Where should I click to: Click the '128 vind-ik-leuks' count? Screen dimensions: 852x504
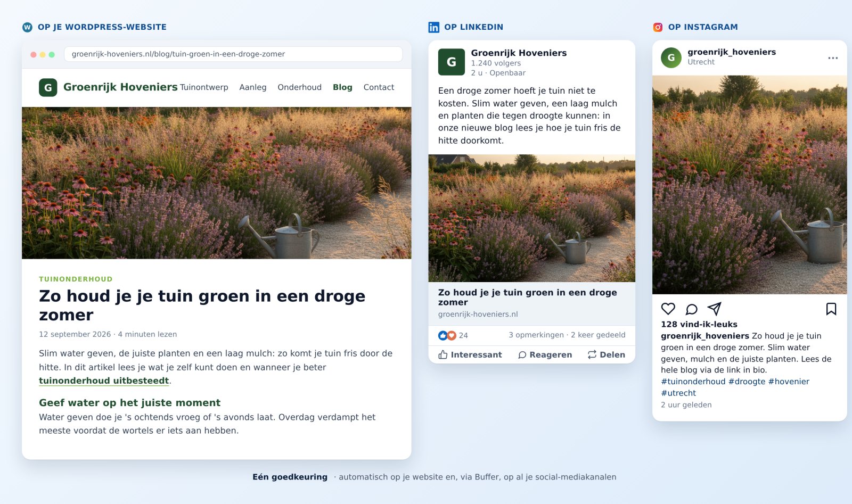point(699,324)
